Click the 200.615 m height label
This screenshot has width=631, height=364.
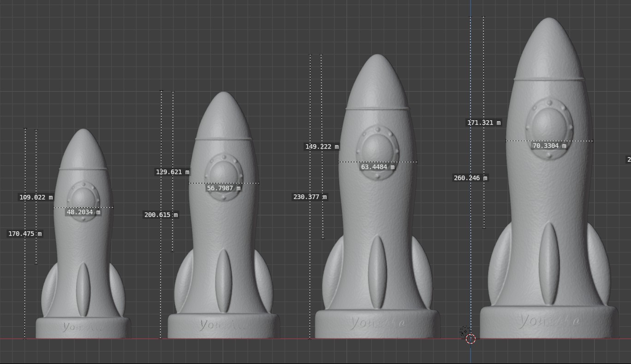point(161,215)
